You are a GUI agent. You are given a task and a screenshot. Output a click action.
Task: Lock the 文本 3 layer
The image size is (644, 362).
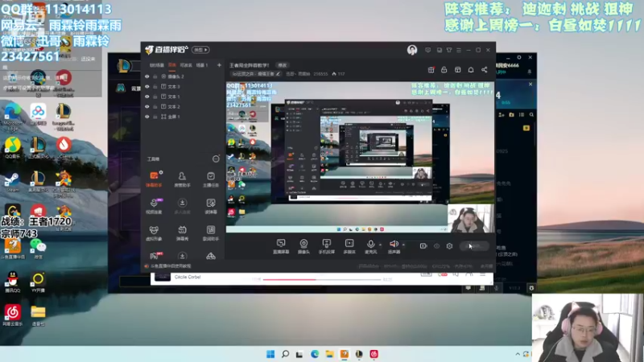pos(155,87)
